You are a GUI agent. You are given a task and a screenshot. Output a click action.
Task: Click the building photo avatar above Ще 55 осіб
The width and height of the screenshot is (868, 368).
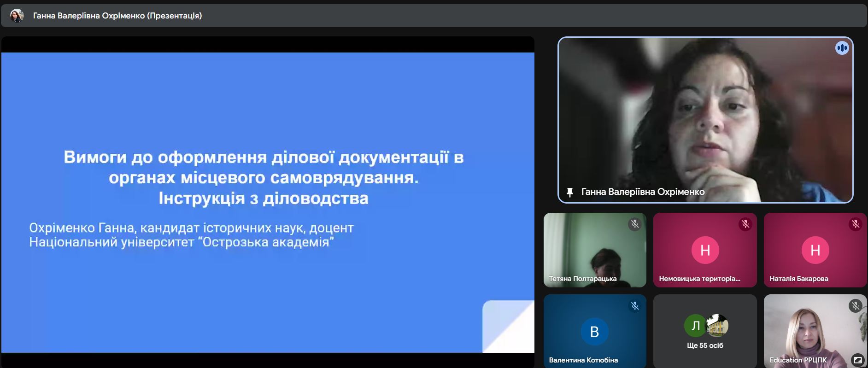click(x=717, y=325)
